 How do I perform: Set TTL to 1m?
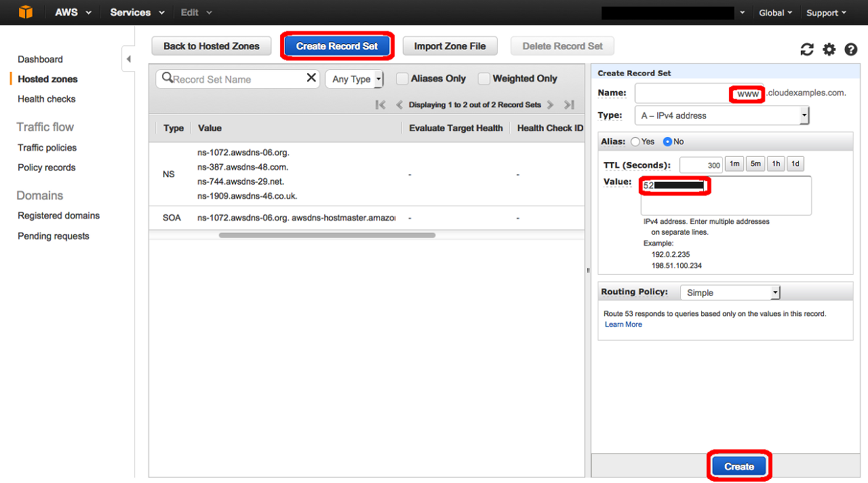pyautogui.click(x=734, y=163)
